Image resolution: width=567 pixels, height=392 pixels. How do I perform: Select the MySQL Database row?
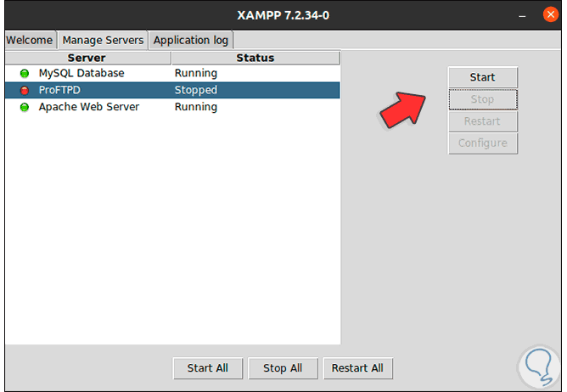tap(172, 73)
